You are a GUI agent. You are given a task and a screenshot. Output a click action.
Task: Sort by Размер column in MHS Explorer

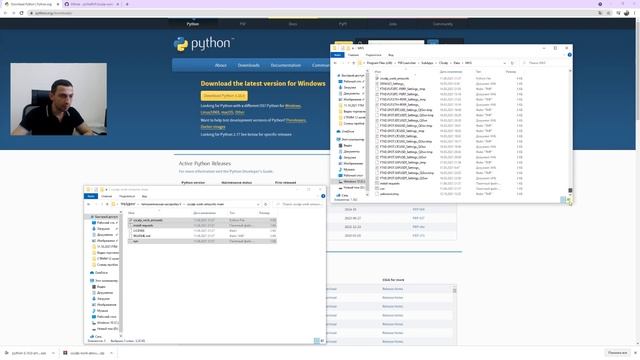pyautogui.click(x=511, y=72)
